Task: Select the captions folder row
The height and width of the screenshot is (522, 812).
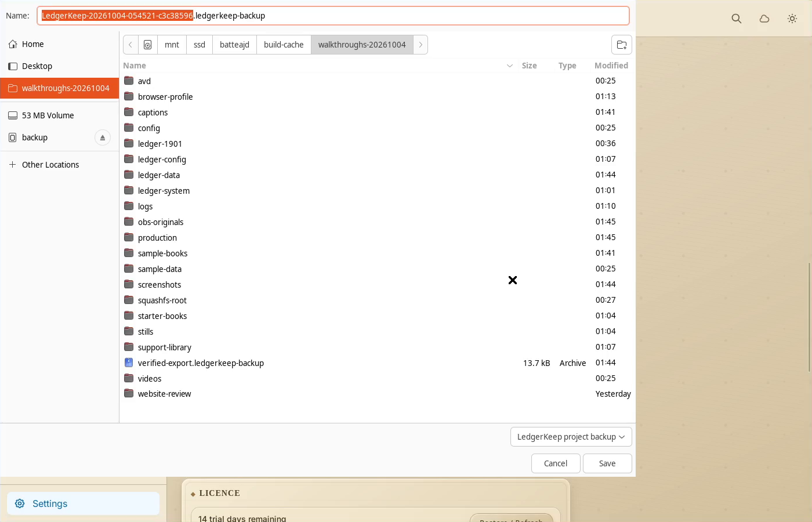Action: 378,112
